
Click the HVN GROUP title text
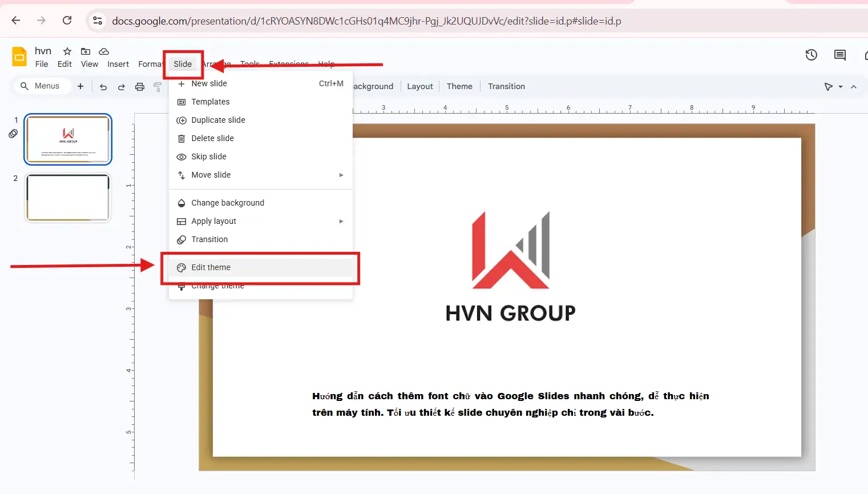[x=510, y=313]
